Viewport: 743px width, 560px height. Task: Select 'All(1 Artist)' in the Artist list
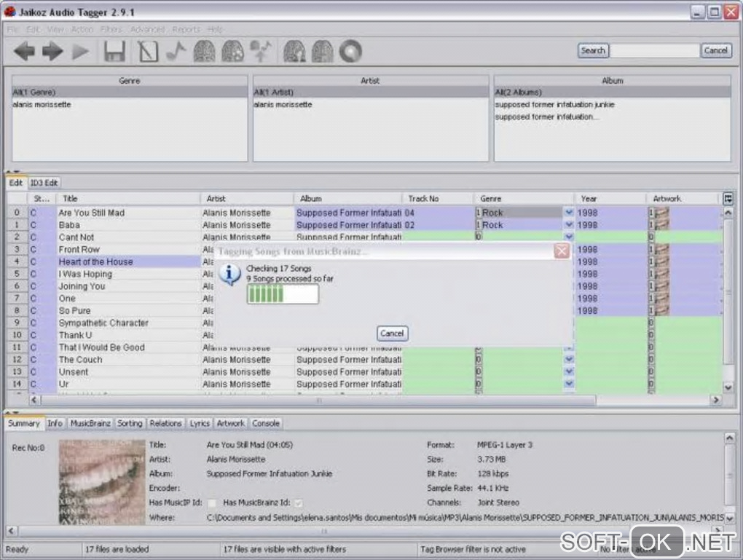[370, 92]
